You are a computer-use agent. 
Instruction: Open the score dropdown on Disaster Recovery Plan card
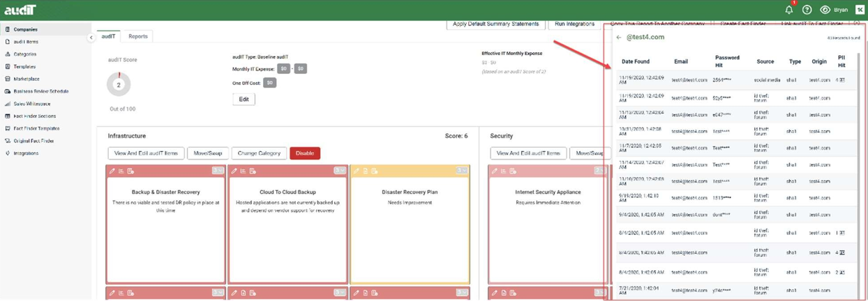click(462, 171)
